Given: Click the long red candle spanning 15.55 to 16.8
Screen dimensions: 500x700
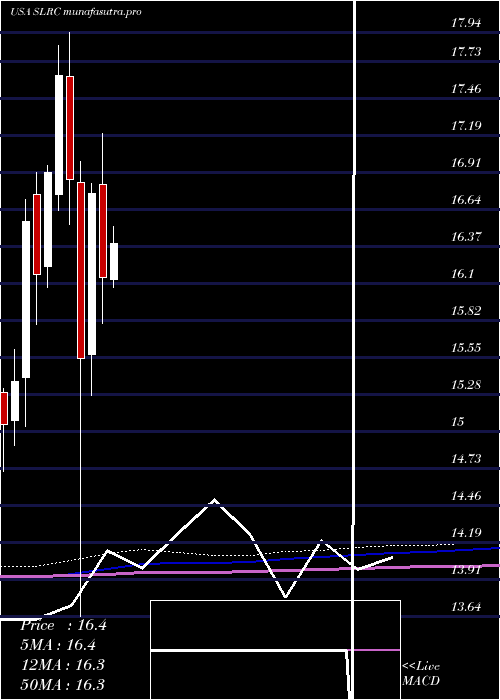Looking at the screenshot, I should click(81, 270).
